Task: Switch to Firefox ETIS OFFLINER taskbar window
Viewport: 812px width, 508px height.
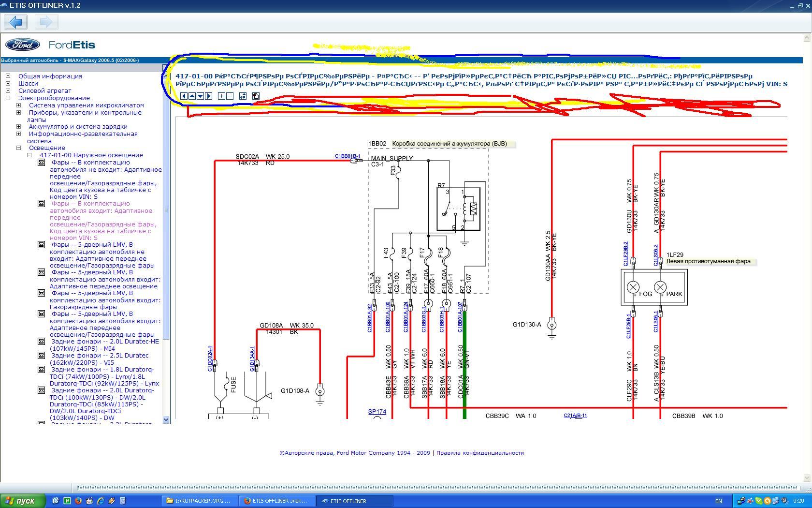Action: pyautogui.click(x=276, y=501)
